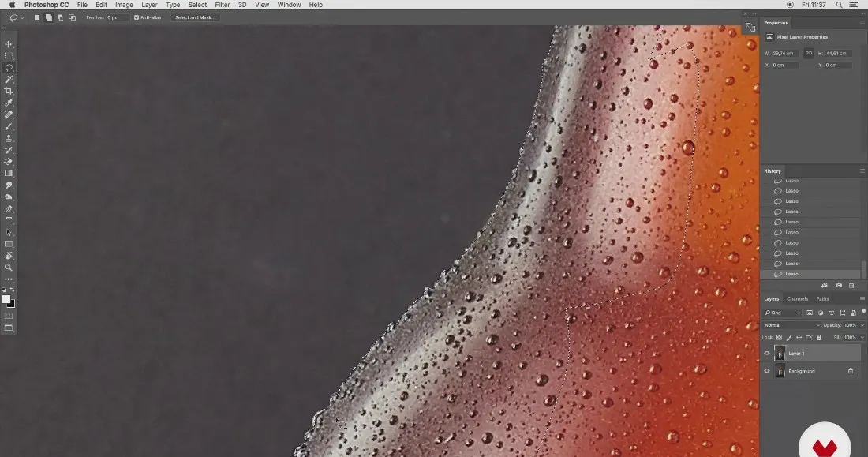The height and width of the screenshot is (457, 868).
Task: Click the Layer 1 thumbnail
Action: click(780, 354)
